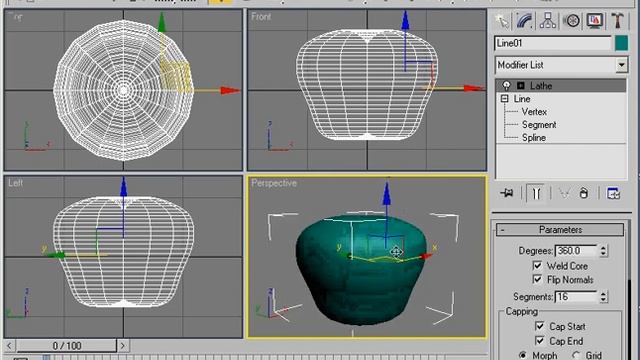Click the Segments value field

click(x=576, y=297)
